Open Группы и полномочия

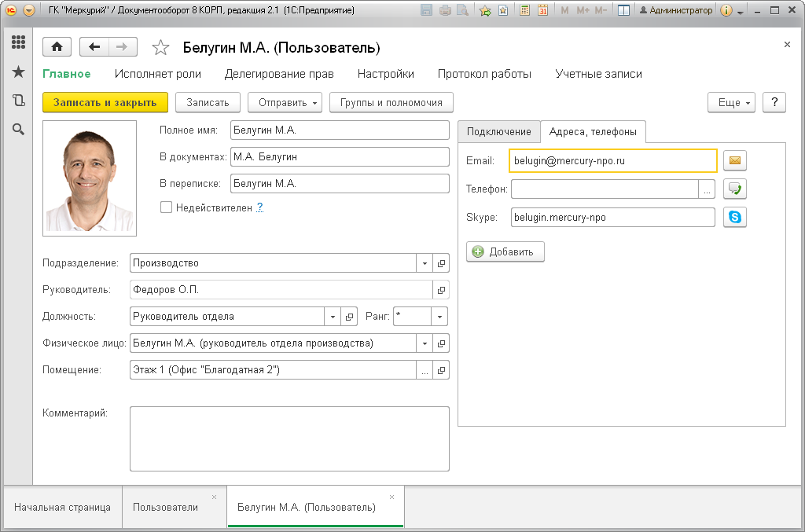pyautogui.click(x=391, y=103)
